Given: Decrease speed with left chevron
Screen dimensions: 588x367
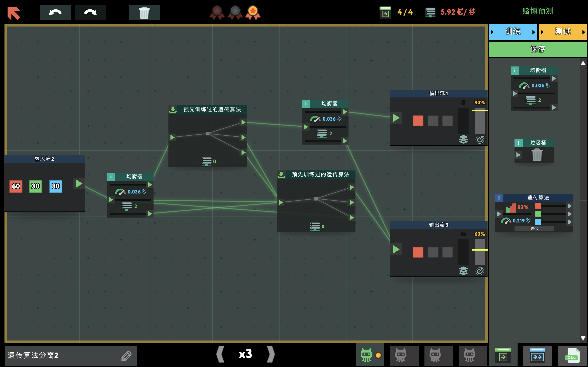Looking at the screenshot, I should [x=220, y=354].
